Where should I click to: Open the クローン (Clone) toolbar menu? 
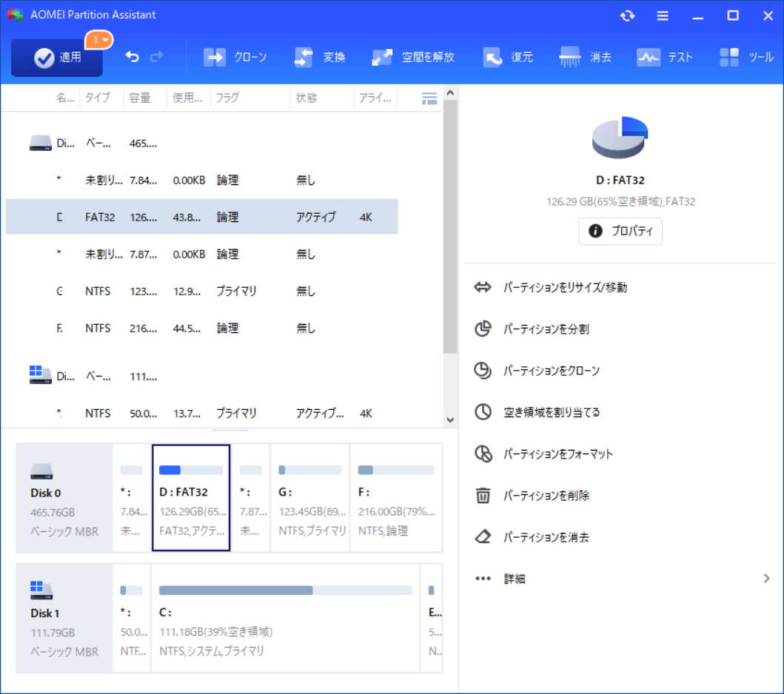pyautogui.click(x=235, y=58)
